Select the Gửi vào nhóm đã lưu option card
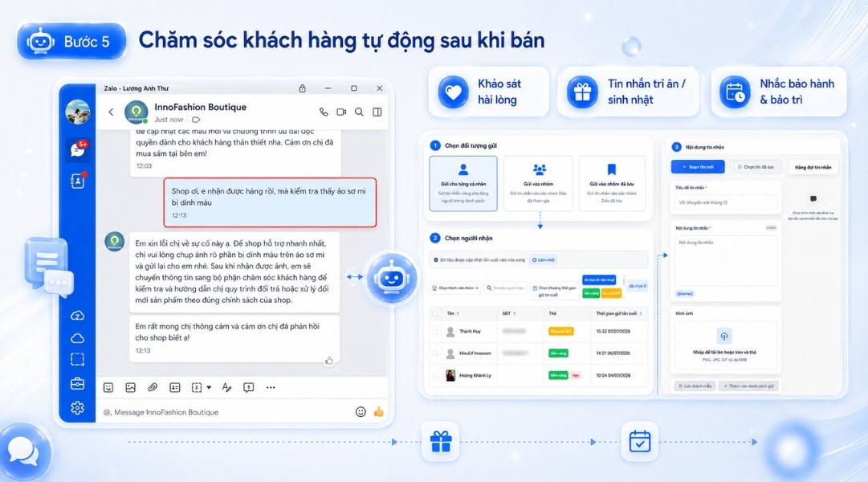Screen dimensions: 868x482 point(612,183)
